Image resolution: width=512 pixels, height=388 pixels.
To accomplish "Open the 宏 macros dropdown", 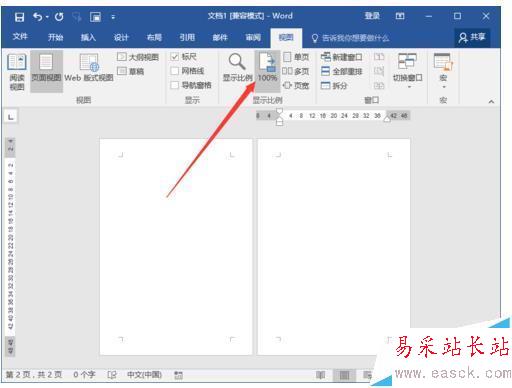I will 443,71.
